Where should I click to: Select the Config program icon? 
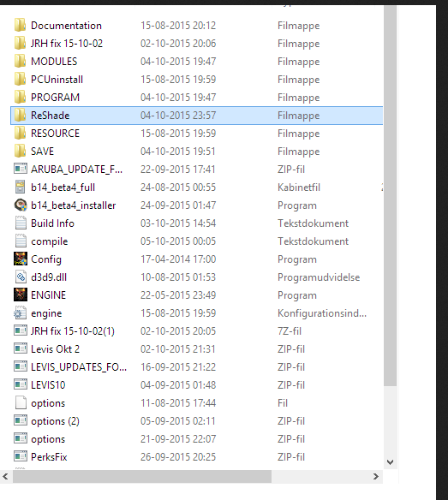tap(20, 259)
